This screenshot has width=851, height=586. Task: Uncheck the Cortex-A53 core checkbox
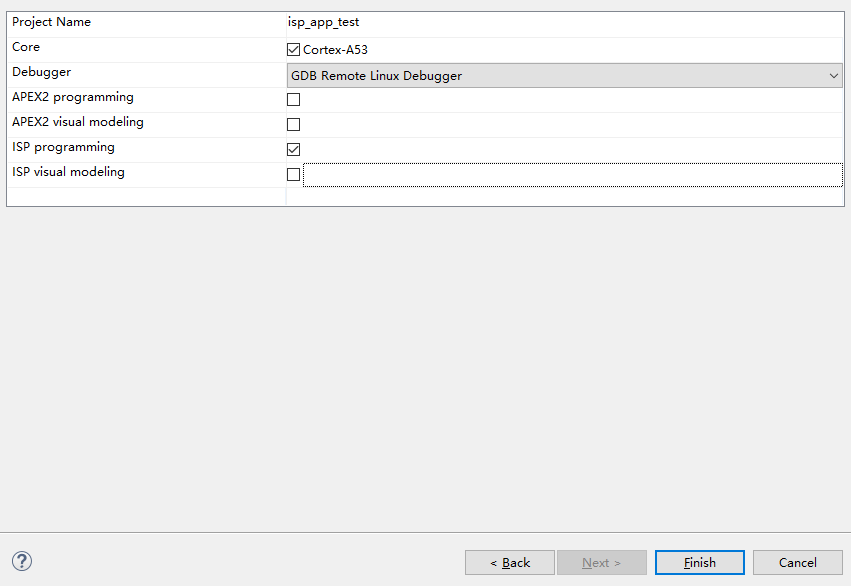click(293, 50)
